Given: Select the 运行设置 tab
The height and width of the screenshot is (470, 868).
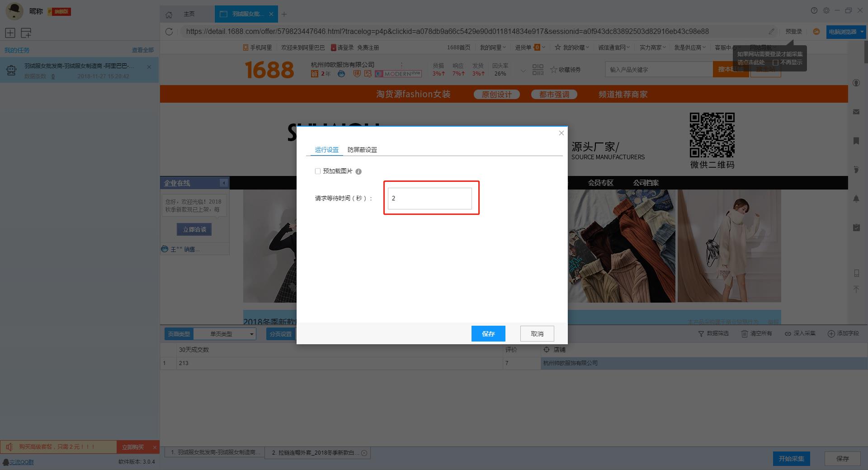Looking at the screenshot, I should [x=326, y=150].
